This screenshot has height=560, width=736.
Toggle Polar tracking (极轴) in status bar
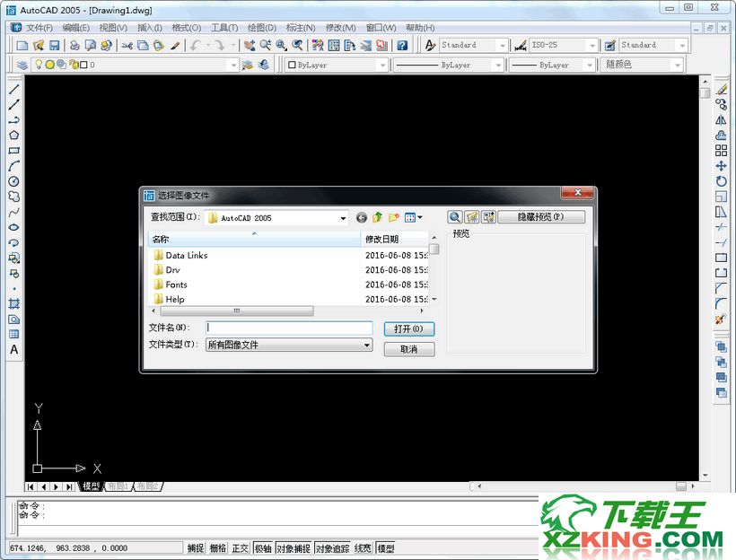coord(263,547)
